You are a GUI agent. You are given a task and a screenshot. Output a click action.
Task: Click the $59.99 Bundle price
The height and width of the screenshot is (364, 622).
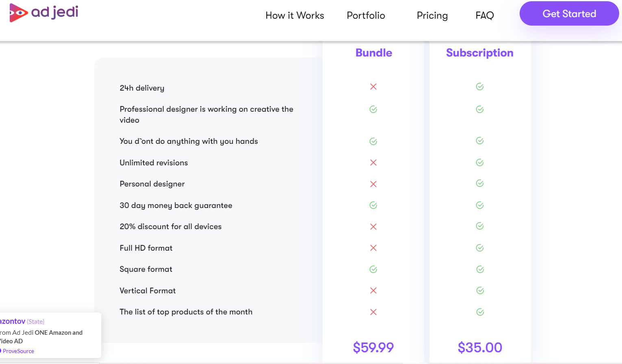pyautogui.click(x=373, y=347)
